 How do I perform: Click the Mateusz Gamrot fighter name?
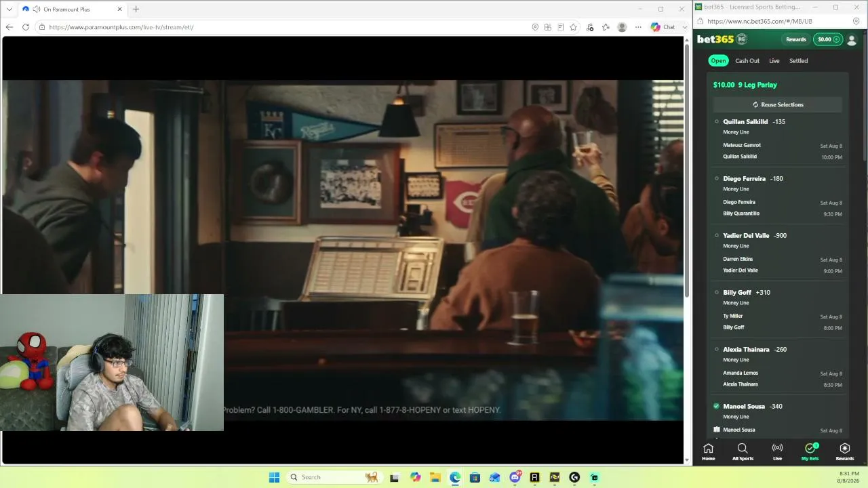(x=742, y=145)
